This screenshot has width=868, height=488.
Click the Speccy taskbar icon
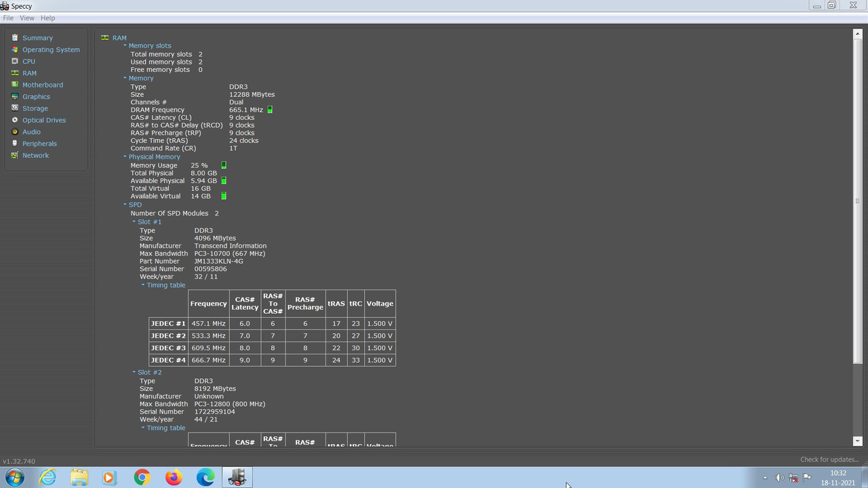click(237, 477)
